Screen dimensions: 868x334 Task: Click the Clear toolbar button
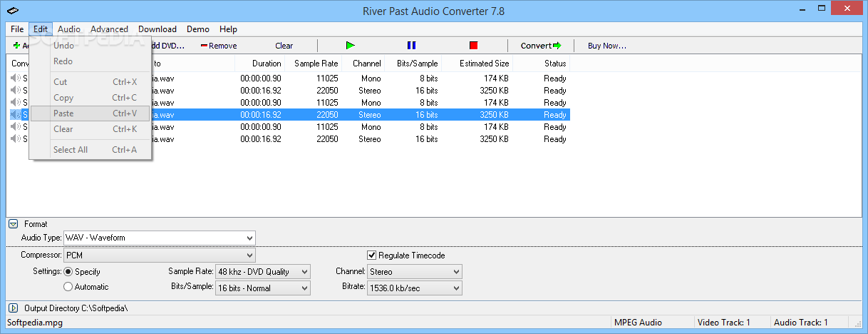284,46
